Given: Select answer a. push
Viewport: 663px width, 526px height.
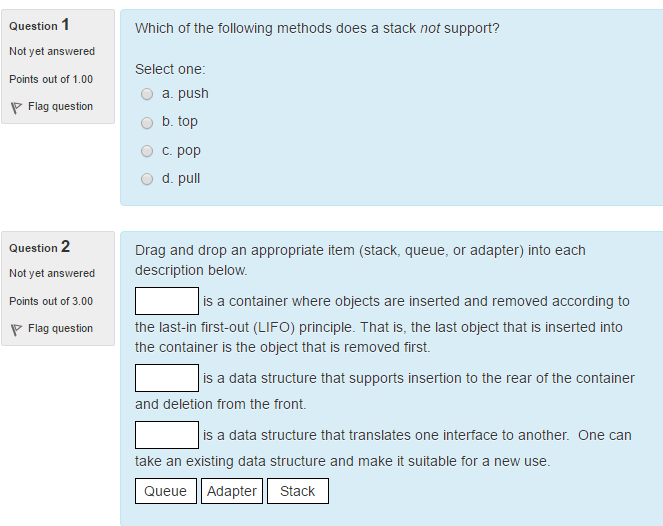Looking at the screenshot, I should pyautogui.click(x=147, y=94).
